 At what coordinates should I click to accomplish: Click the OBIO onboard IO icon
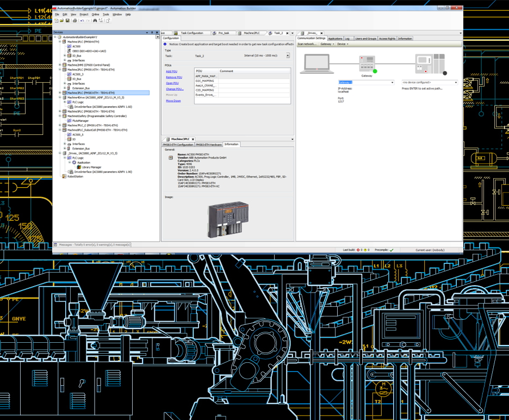click(x=69, y=51)
